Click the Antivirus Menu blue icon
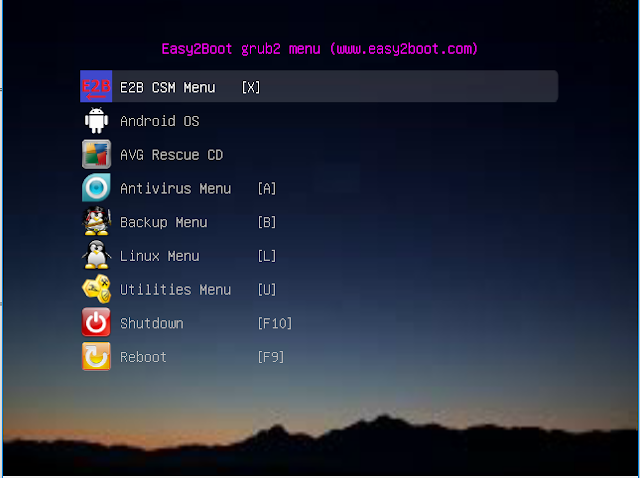 click(x=96, y=188)
